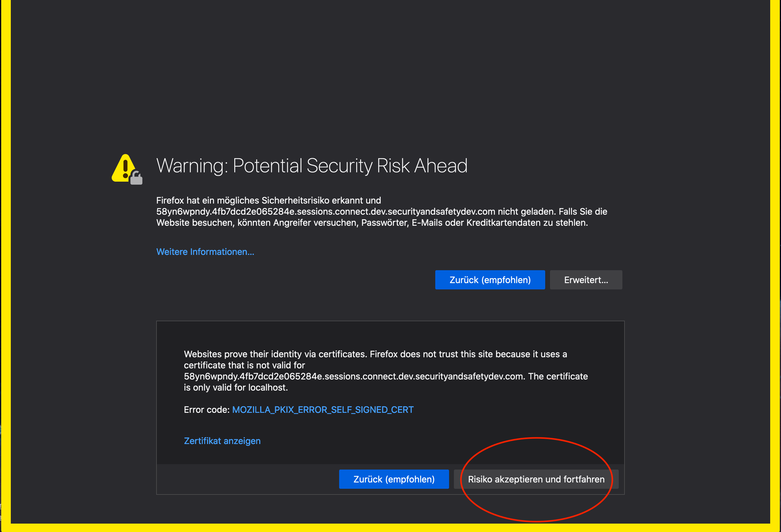Viewport: 781px width, 532px height.
Task: Click the gray padlock on warning icon
Action: pos(136,178)
